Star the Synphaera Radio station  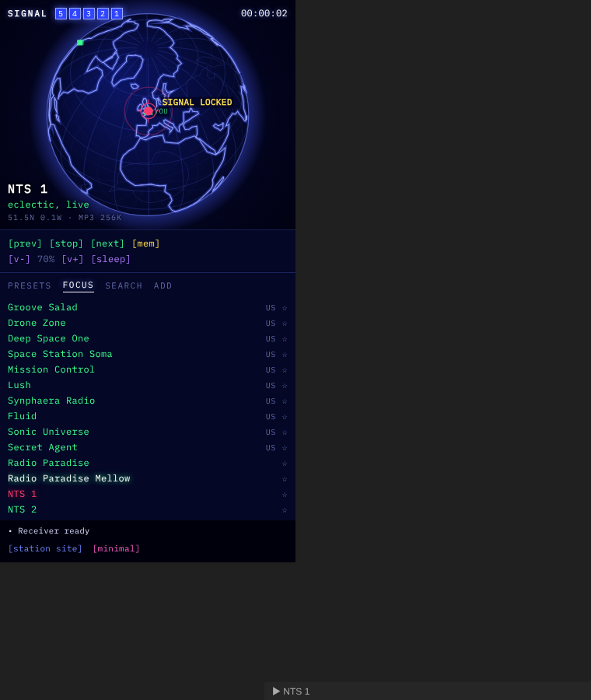click(285, 401)
